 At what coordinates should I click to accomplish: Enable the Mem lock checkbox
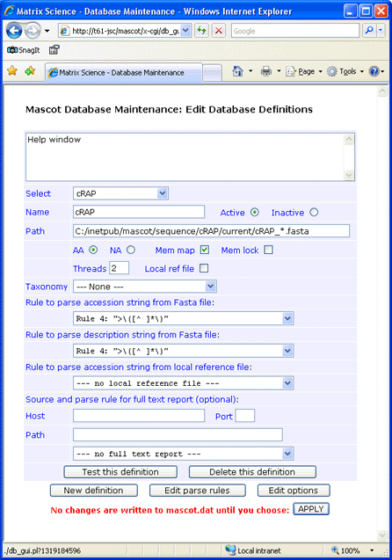pyautogui.click(x=268, y=250)
